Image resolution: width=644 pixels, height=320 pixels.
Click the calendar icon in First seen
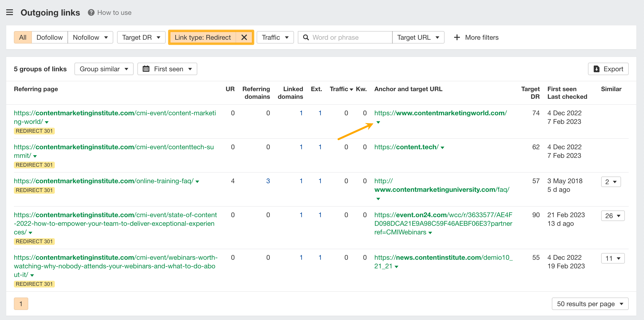point(146,69)
